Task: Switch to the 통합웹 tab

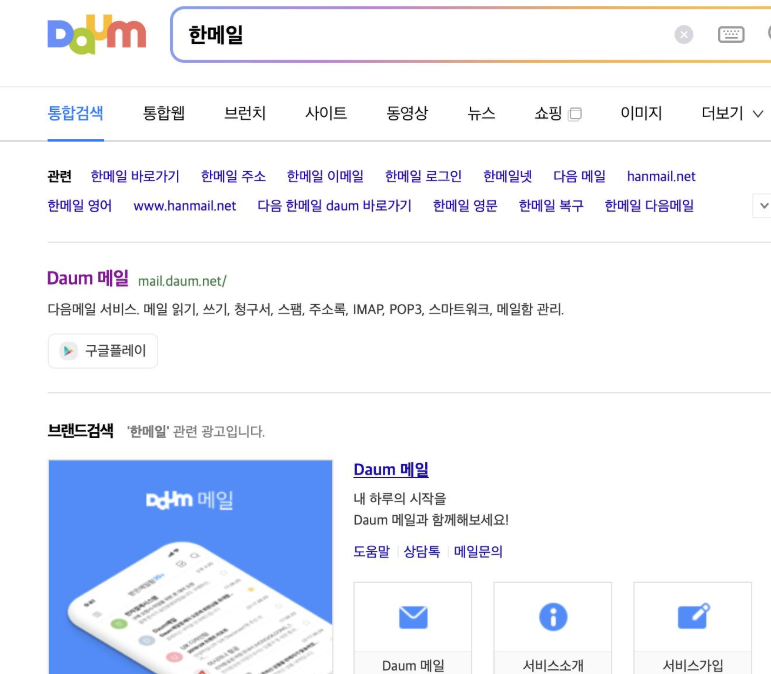Action: pyautogui.click(x=164, y=114)
